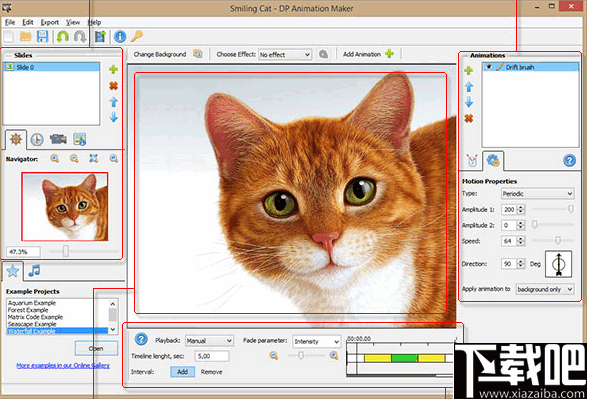The width and height of the screenshot is (589, 399).
Task: Open the timeline help question icon
Action: click(x=141, y=340)
